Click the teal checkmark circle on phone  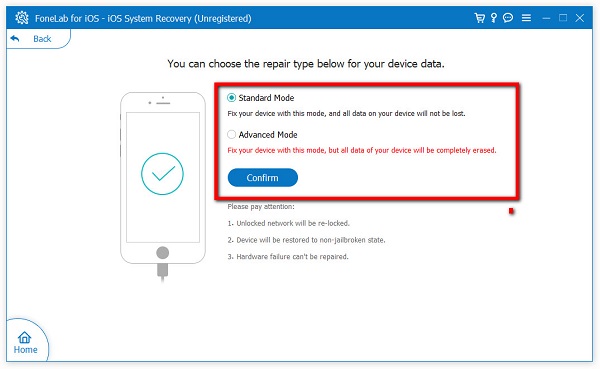[162, 174]
